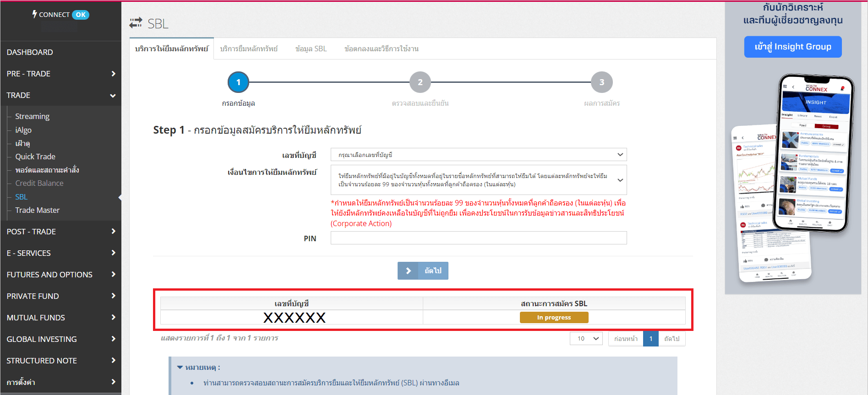Image resolution: width=868 pixels, height=395 pixels.
Task: Click step 2 circle in progress tracker
Action: (x=420, y=82)
